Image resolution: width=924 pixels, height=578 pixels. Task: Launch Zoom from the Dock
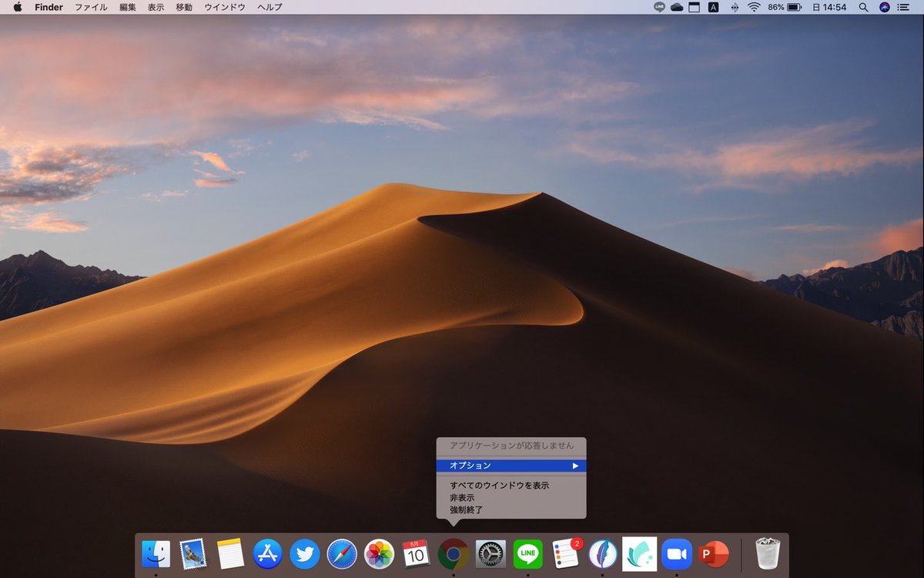coord(677,553)
